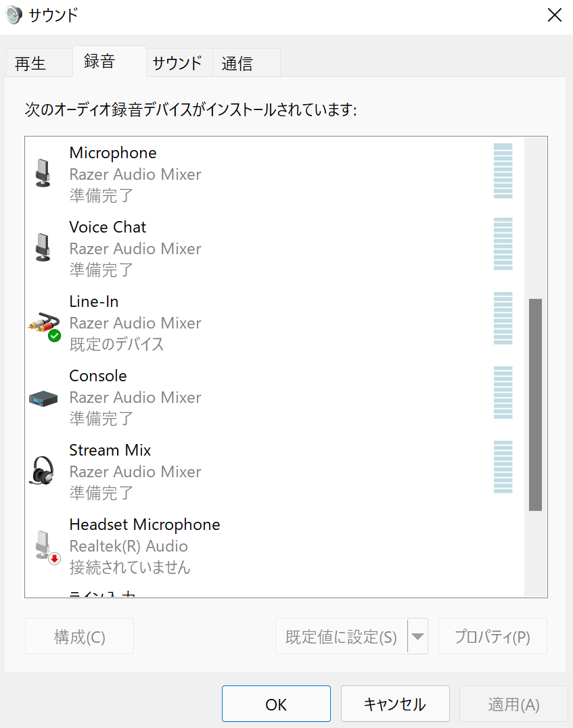This screenshot has height=728, width=573.
Task: Click the Stream Mix level meter
Action: pyautogui.click(x=503, y=467)
